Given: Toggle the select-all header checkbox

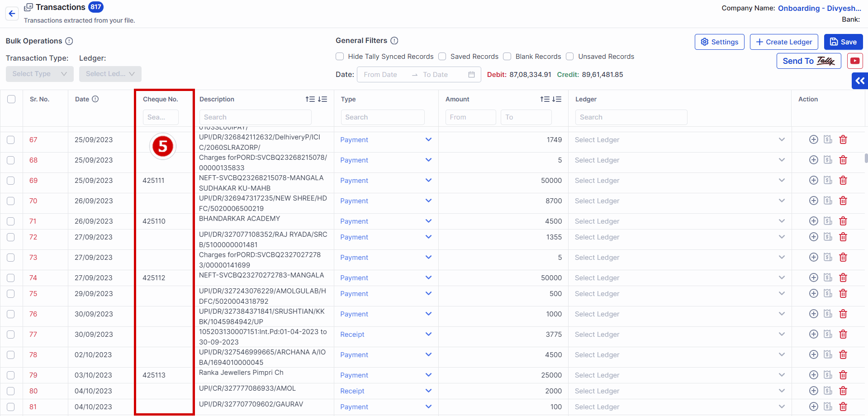Looking at the screenshot, I should [11, 99].
